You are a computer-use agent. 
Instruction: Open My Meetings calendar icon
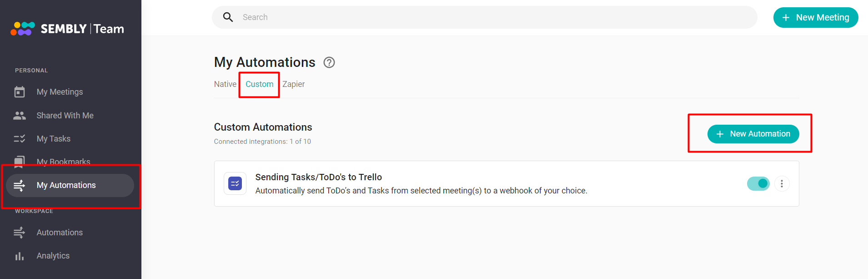coord(20,92)
